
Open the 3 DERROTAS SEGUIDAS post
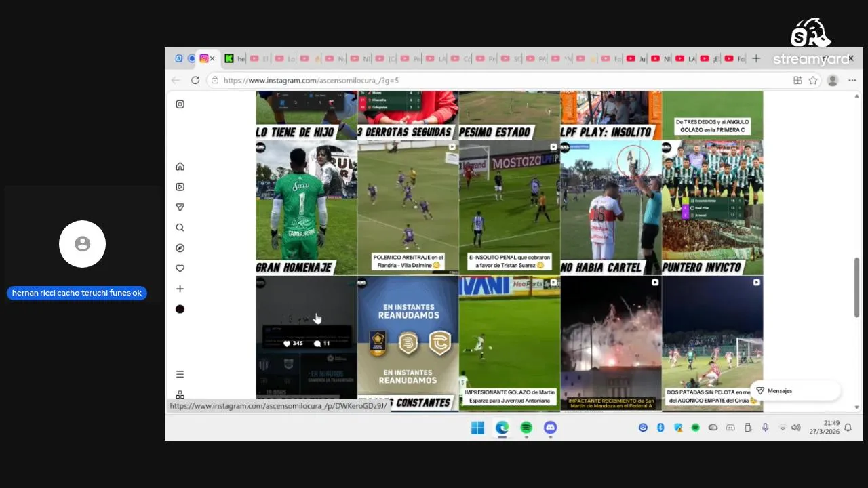(x=408, y=115)
